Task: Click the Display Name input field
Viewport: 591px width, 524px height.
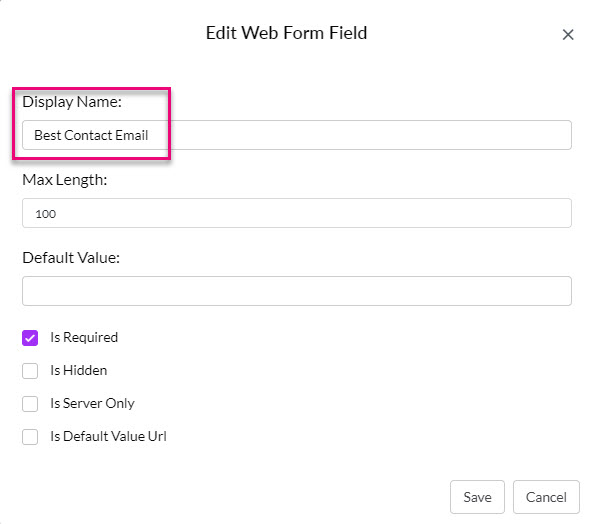Action: [x=297, y=135]
